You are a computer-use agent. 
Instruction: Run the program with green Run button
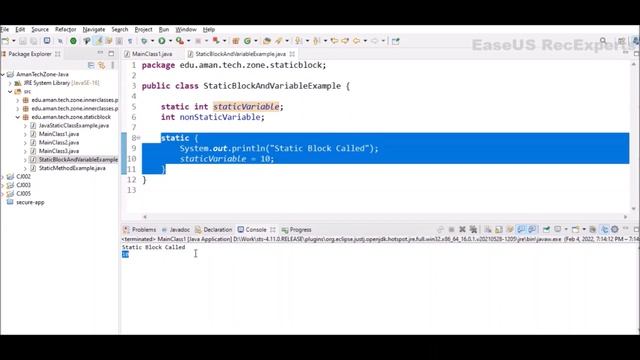coord(162,41)
